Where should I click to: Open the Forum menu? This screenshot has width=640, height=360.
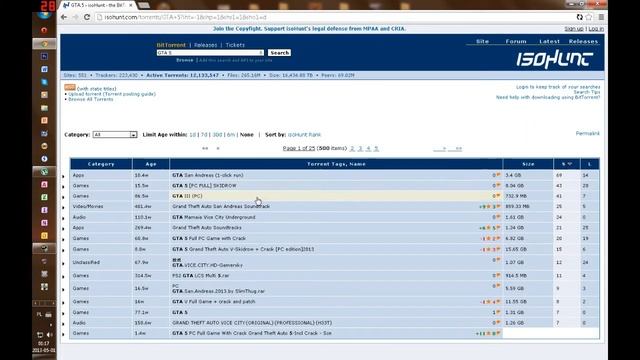point(516,41)
